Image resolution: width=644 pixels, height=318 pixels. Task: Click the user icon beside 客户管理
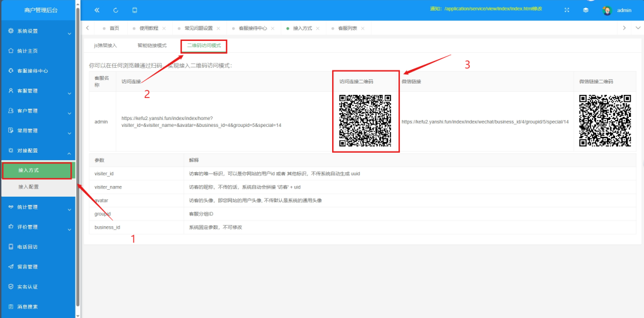(11, 111)
